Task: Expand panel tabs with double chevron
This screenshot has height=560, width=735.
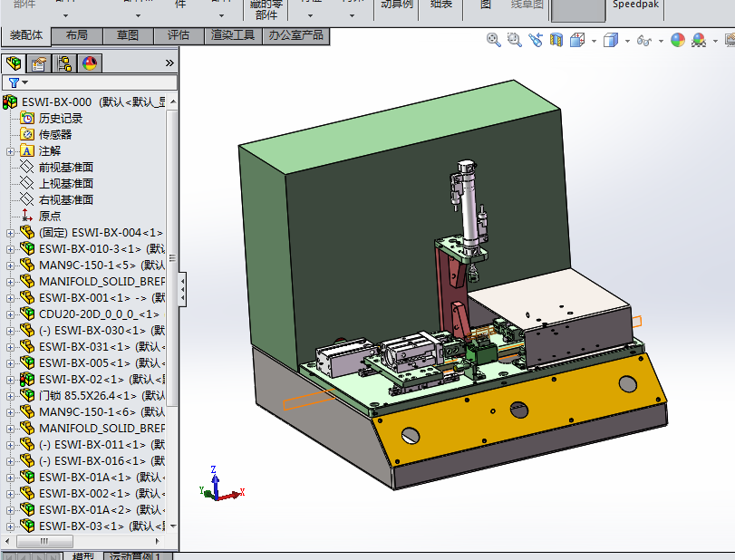Action: 169,63
